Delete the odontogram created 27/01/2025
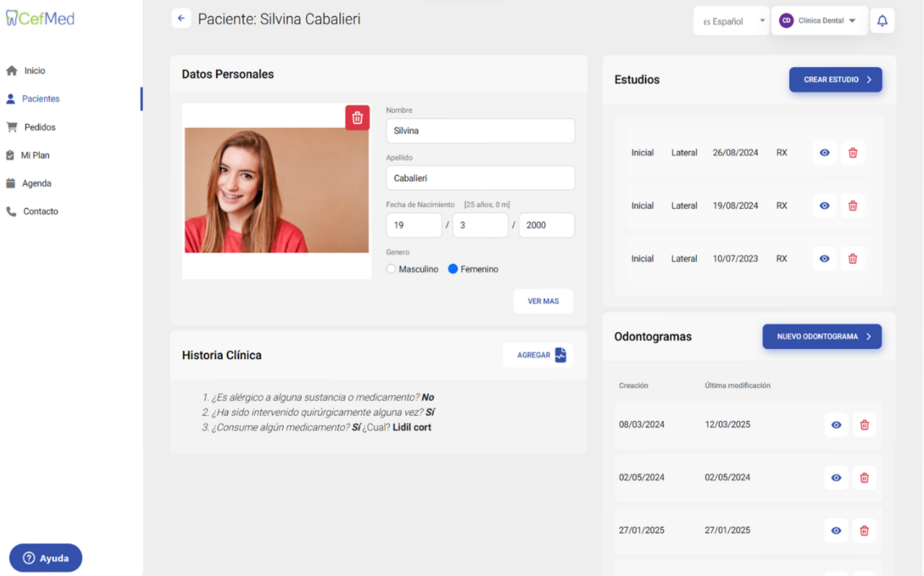Image resolution: width=924 pixels, height=576 pixels. [865, 531]
